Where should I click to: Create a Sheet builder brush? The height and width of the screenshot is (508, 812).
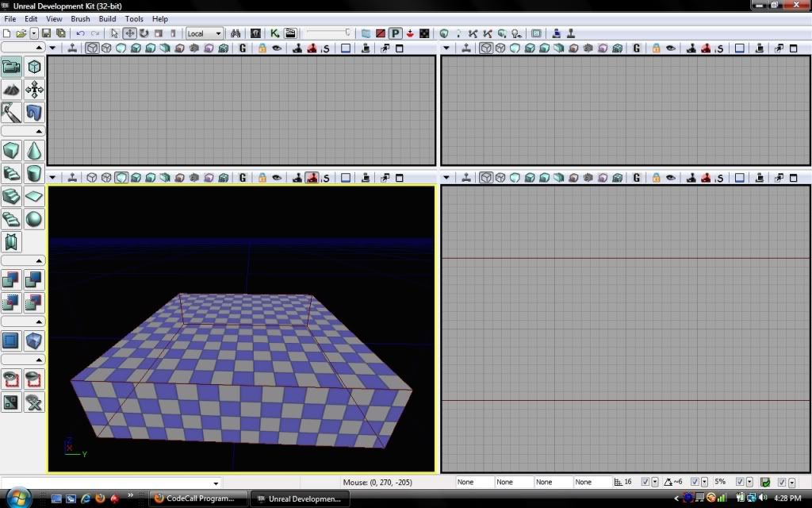(34, 196)
